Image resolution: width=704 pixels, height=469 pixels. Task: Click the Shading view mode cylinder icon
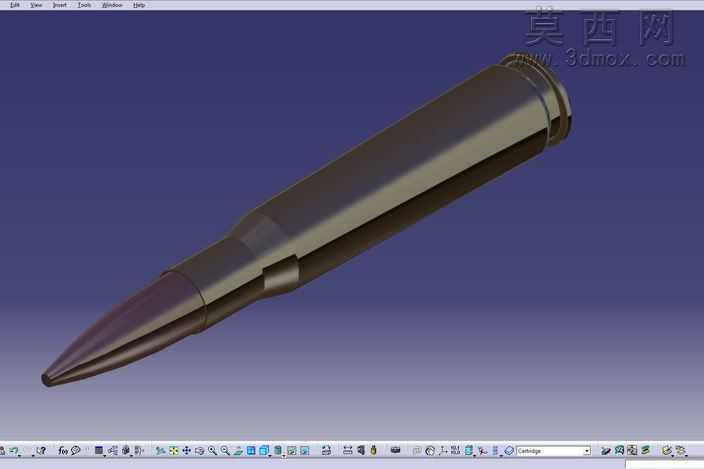pyautogui.click(x=278, y=450)
